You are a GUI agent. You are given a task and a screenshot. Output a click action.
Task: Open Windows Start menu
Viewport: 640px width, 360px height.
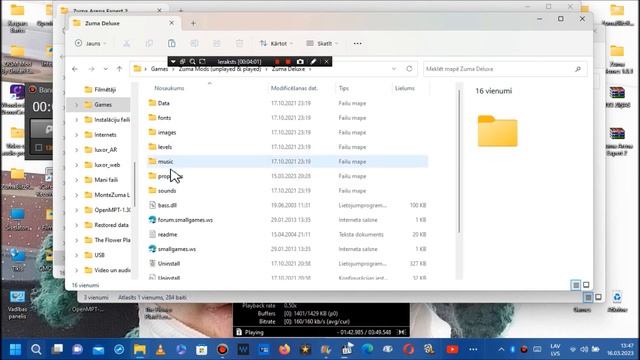[16, 349]
